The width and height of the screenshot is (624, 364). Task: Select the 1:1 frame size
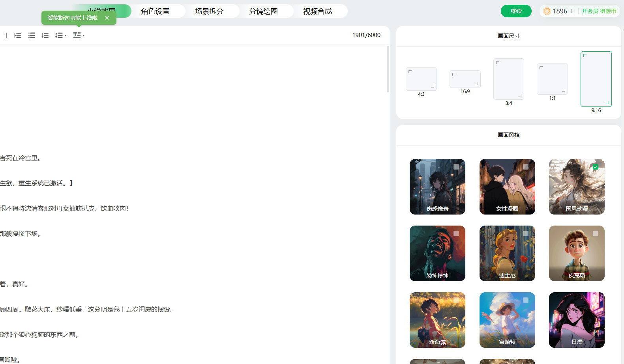tap(552, 79)
